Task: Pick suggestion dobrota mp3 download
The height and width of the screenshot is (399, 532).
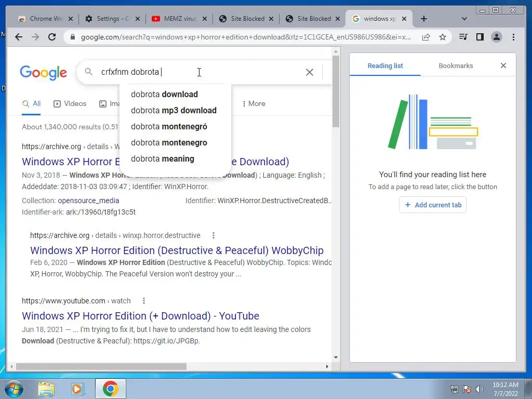Action: (175, 110)
